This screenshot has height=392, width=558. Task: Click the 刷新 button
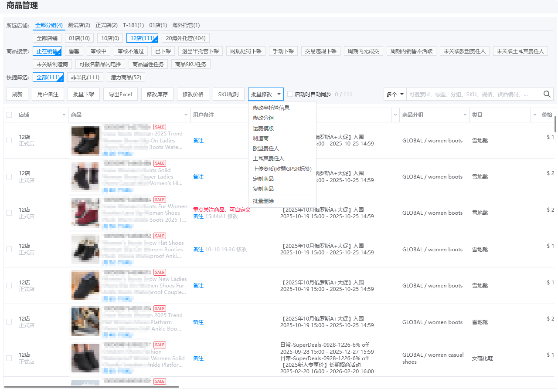coord(17,94)
